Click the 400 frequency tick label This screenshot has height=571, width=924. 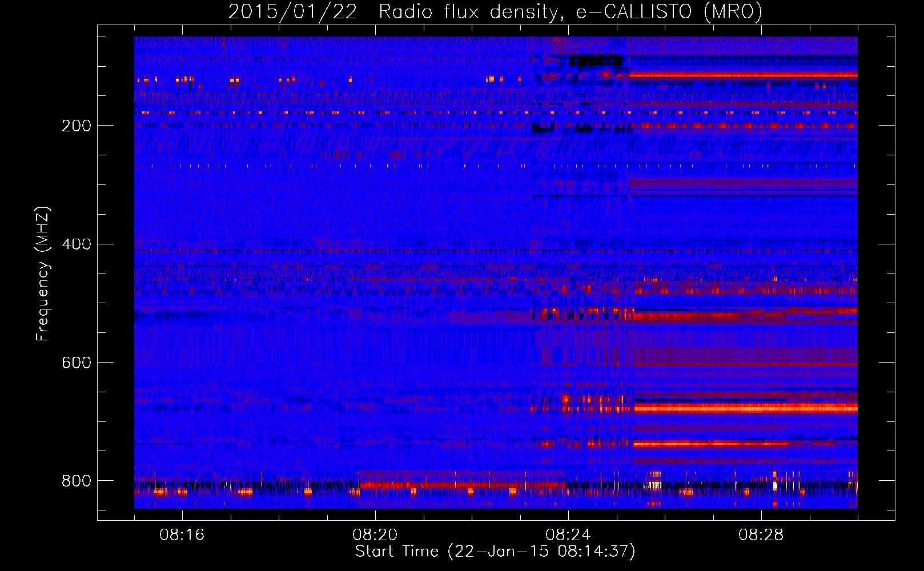77,244
